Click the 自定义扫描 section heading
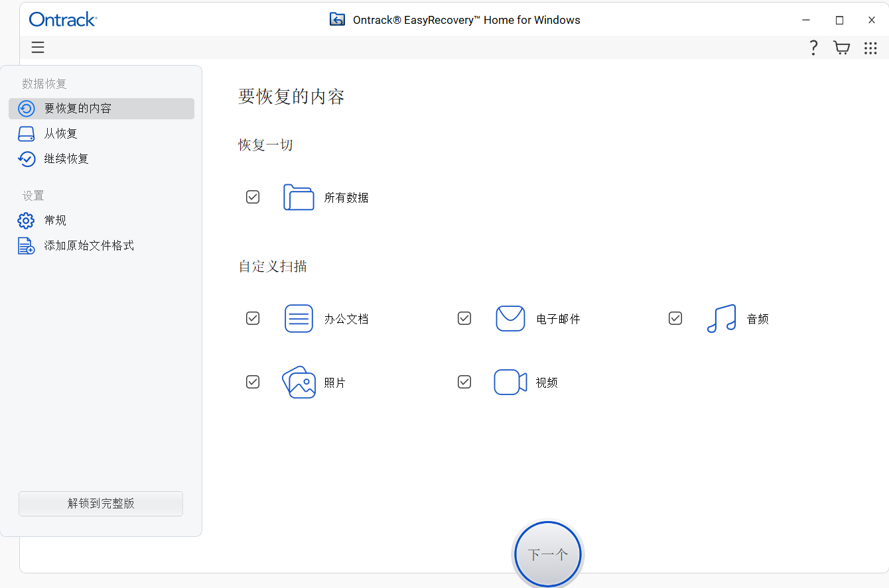This screenshot has width=889, height=588. pyautogui.click(x=273, y=266)
